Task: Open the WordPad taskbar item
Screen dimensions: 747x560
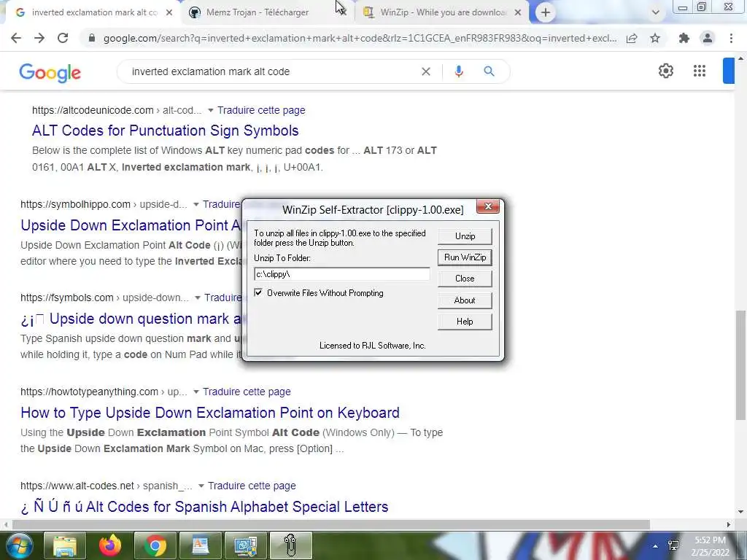Action: tap(201, 545)
